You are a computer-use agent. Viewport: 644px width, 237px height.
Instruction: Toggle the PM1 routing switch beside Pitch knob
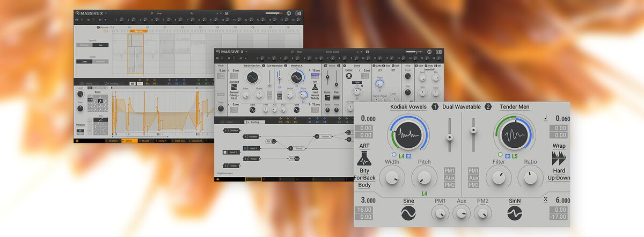pos(450,170)
